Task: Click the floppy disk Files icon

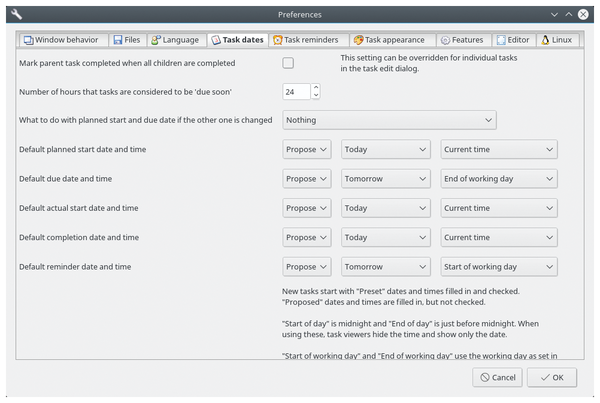Action: 118,40
